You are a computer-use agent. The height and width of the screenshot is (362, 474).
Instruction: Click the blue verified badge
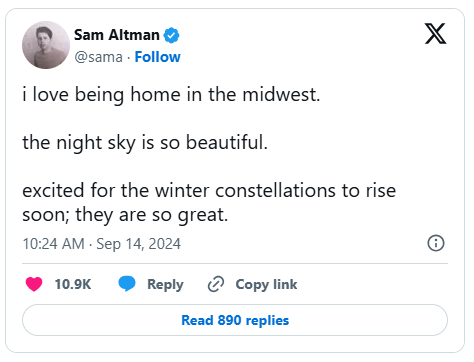pyautogui.click(x=171, y=35)
